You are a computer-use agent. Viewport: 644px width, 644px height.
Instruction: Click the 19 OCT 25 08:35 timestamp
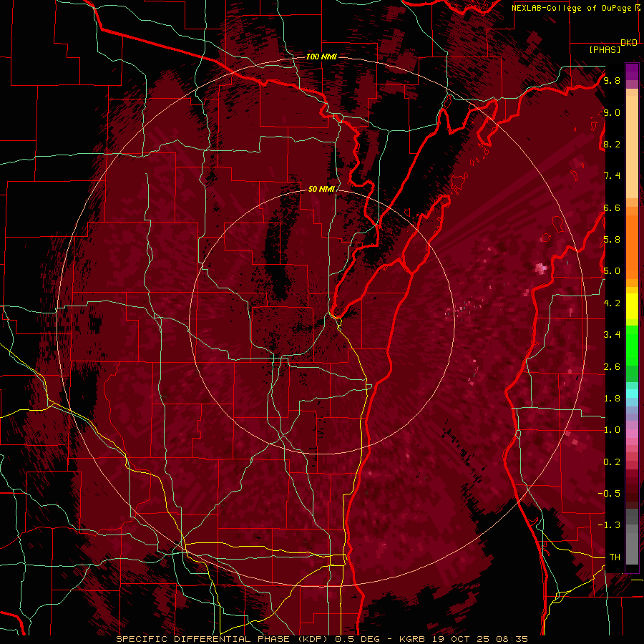coord(479,639)
